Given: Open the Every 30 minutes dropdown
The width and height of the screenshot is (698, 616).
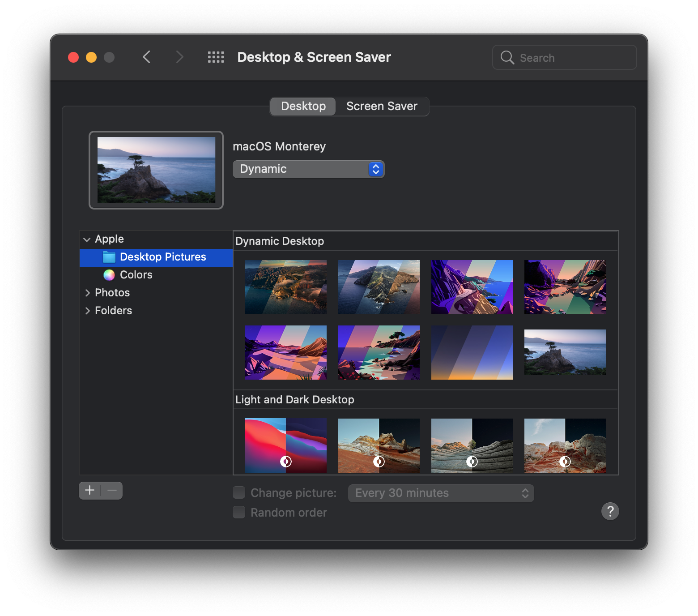Looking at the screenshot, I should pyautogui.click(x=441, y=493).
